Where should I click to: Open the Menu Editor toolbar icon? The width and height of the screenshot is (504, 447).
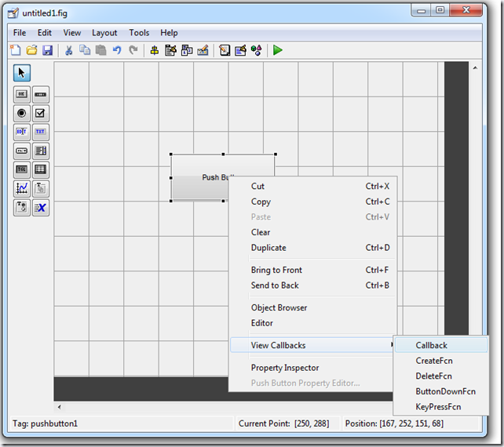pos(170,50)
